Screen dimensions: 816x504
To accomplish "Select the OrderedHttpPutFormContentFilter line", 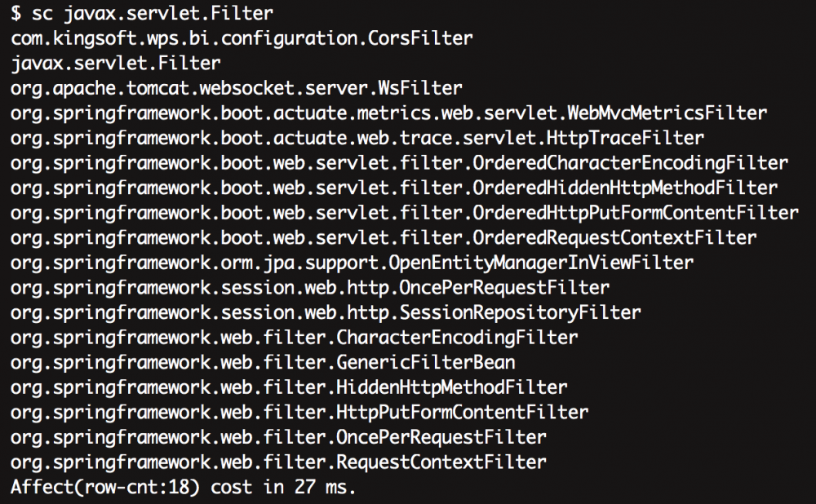I will point(404,213).
